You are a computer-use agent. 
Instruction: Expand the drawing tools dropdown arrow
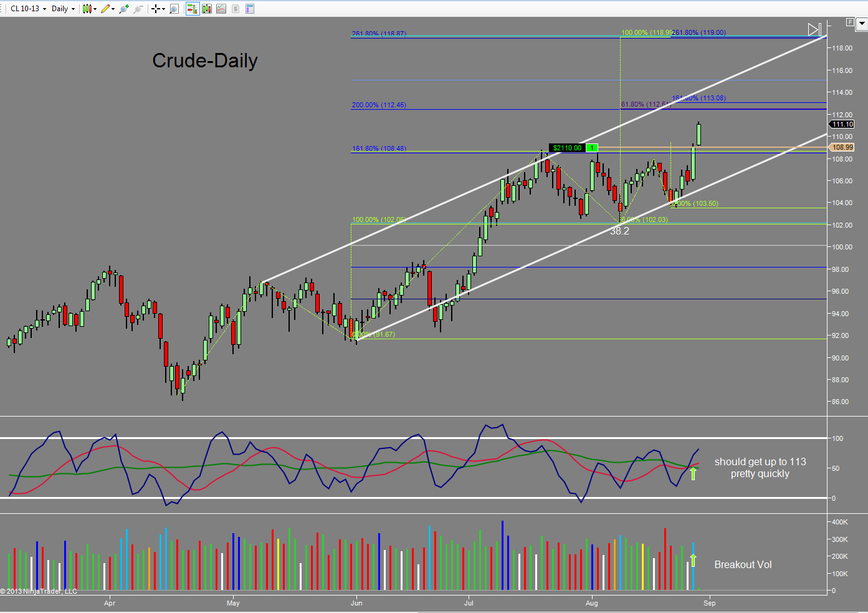(x=113, y=9)
